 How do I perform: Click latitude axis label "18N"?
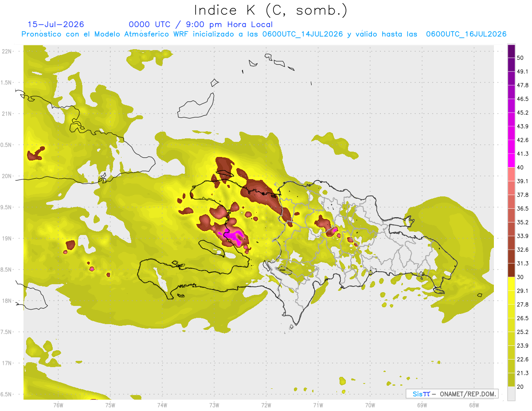(7, 301)
